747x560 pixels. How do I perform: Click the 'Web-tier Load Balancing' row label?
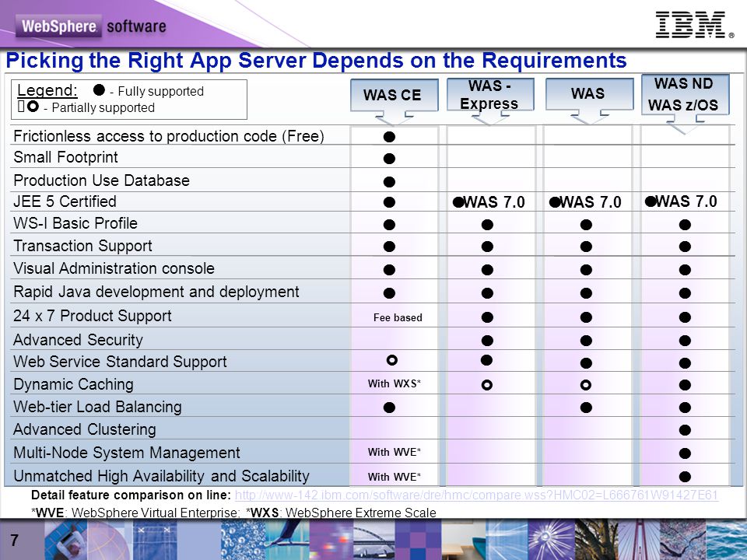click(x=98, y=407)
